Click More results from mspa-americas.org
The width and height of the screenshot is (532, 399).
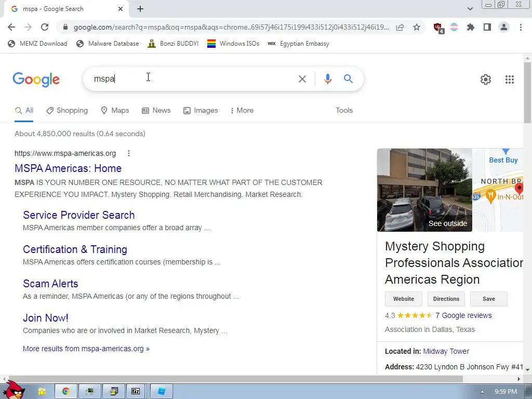coord(86,349)
